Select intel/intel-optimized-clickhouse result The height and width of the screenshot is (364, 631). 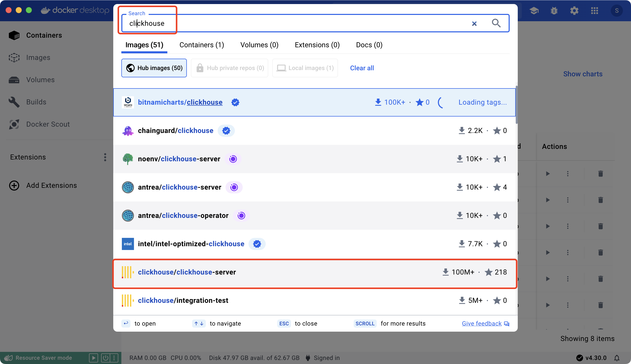pos(314,244)
